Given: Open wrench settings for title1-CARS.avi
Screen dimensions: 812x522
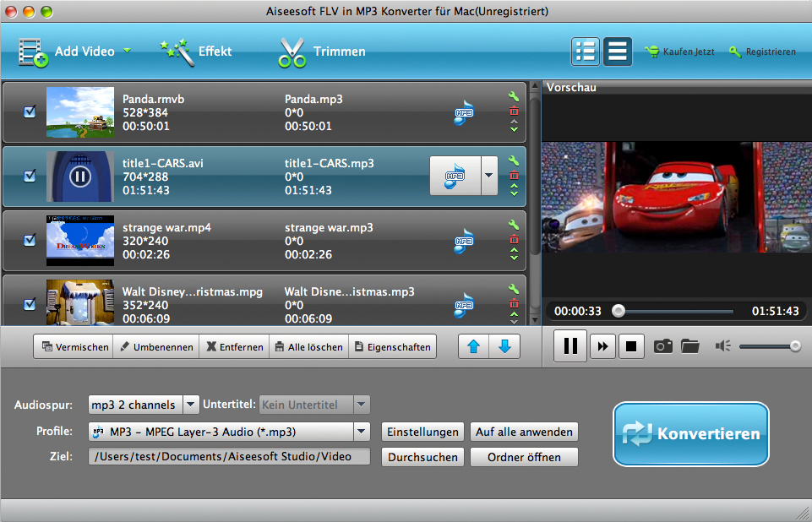Looking at the screenshot, I should [x=514, y=160].
